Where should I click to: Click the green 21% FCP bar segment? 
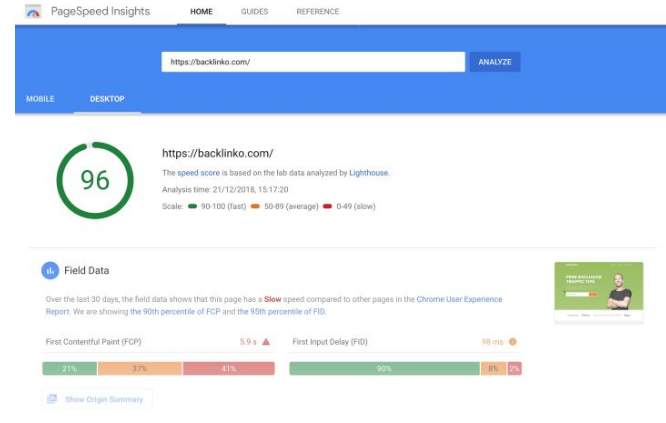tap(70, 368)
